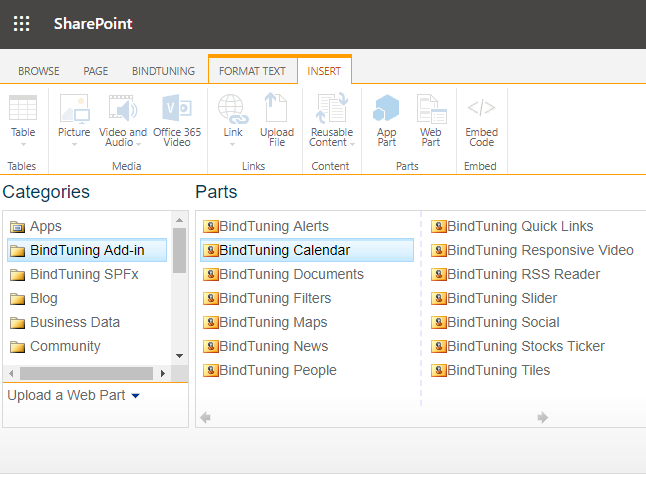The image size is (646, 479).
Task: Expand the Video and Audio dropdown arrow
Action: pyautogui.click(x=138, y=144)
